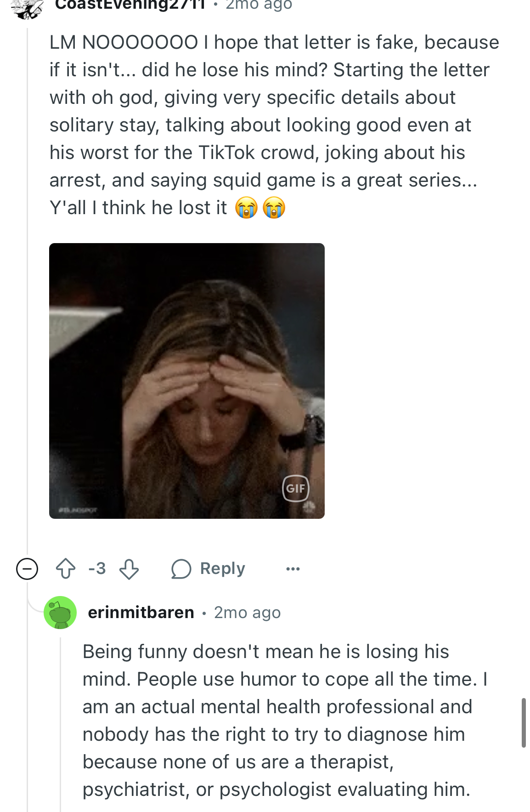Click the 2mo ago timestamp on erinmitbaren

click(247, 613)
